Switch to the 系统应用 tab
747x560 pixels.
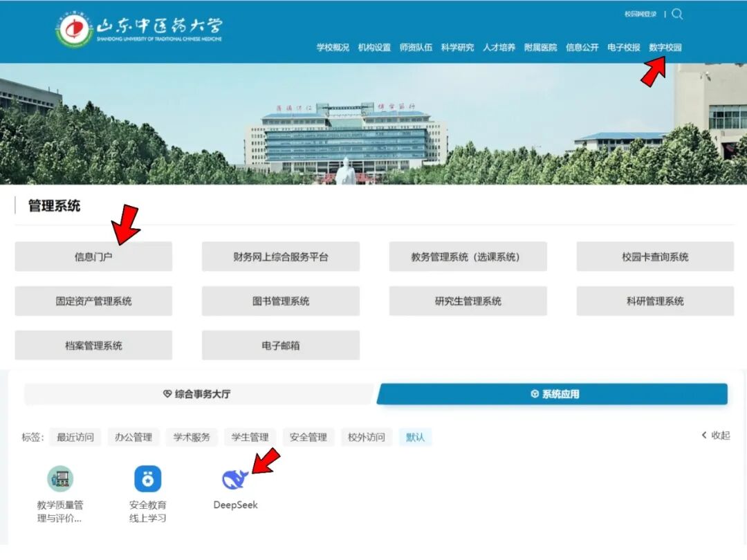(552, 394)
